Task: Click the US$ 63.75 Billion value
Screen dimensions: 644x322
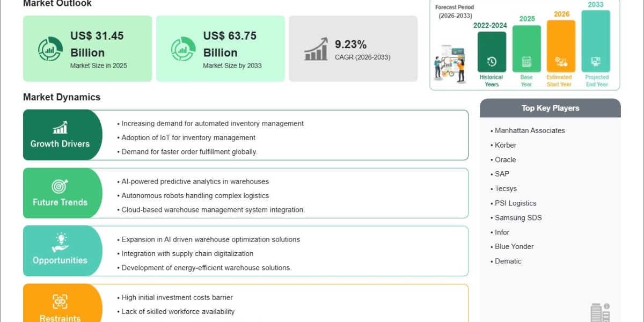Action: 230,44
